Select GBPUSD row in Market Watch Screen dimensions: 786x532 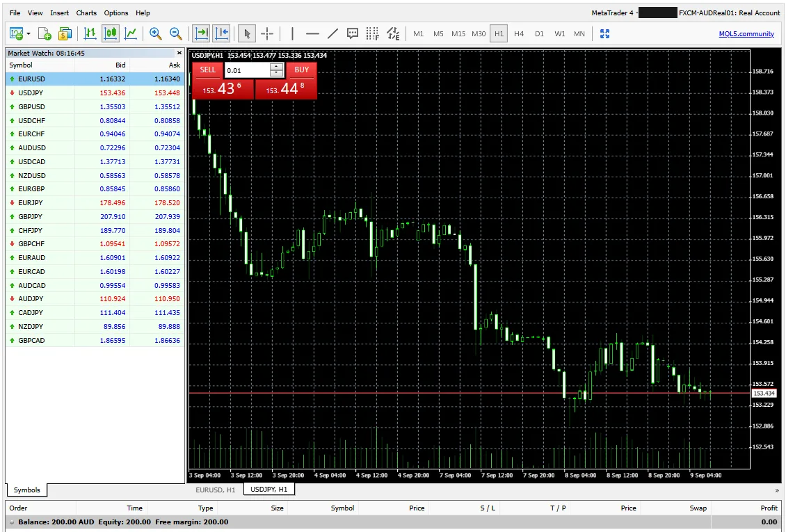(x=95, y=106)
